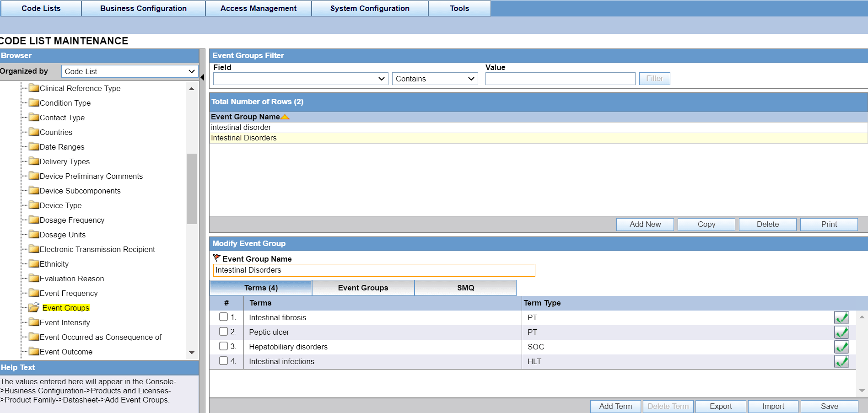Open the Event Groups folder icon
This screenshot has width=868, height=413.
point(34,307)
